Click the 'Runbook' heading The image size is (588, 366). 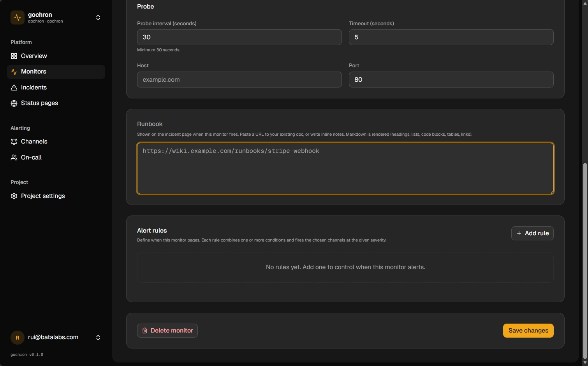pos(150,124)
